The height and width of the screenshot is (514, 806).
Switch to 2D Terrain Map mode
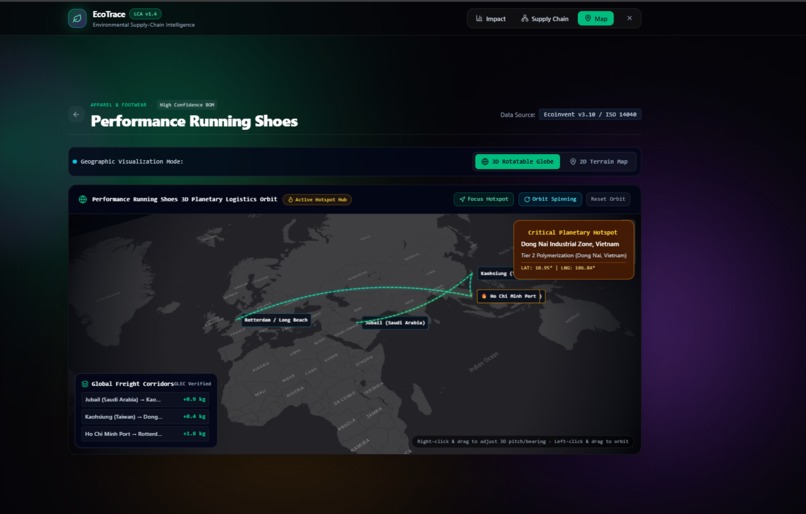pyautogui.click(x=598, y=161)
